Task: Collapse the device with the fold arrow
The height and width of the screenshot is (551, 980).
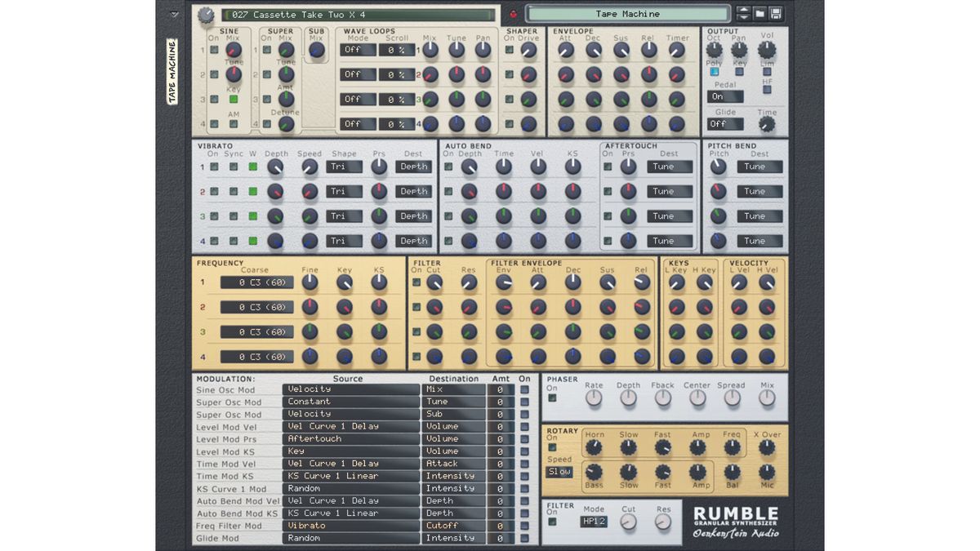Action: (174, 14)
